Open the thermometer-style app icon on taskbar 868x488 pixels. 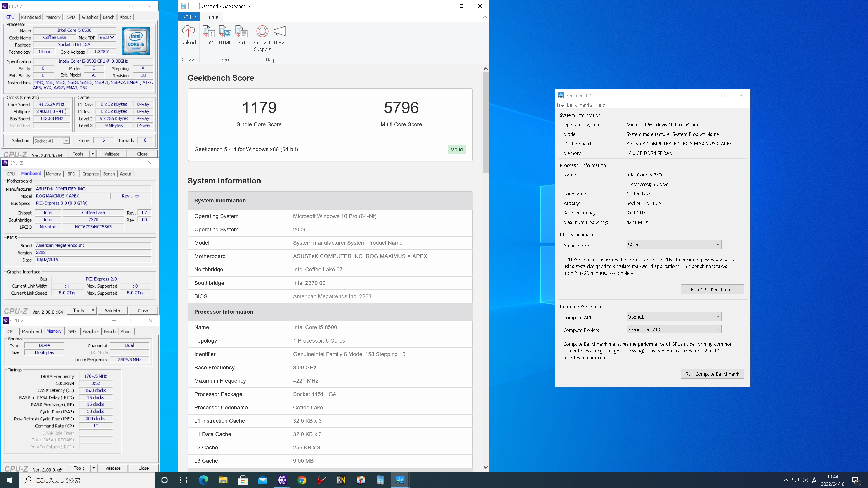(361, 480)
